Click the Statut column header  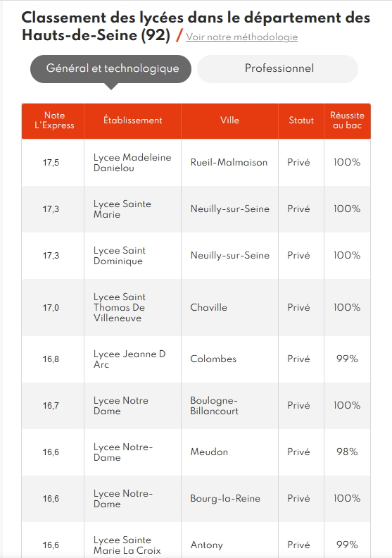[x=301, y=120]
